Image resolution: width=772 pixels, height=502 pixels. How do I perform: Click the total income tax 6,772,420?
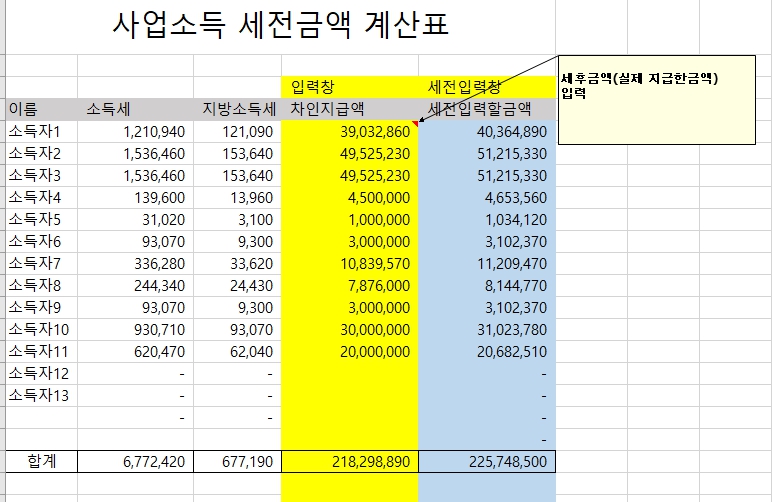pos(135,461)
